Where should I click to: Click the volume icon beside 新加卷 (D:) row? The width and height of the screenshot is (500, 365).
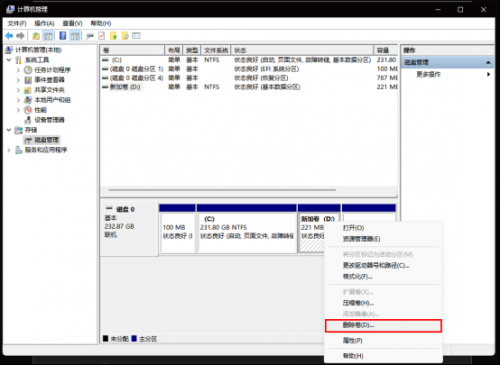point(105,87)
